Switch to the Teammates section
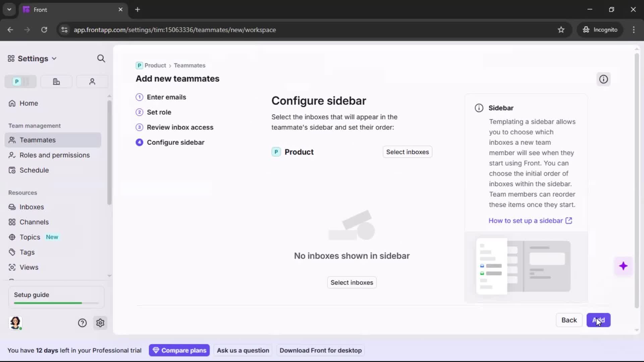The width and height of the screenshot is (644, 362). coord(37,140)
